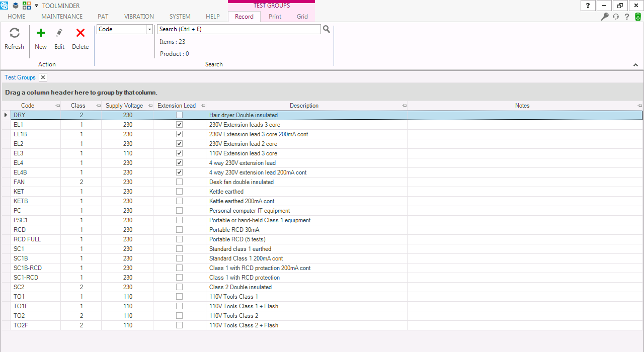Click the pin icon on Description column header
Viewport: 644px width, 352px height.
click(404, 106)
